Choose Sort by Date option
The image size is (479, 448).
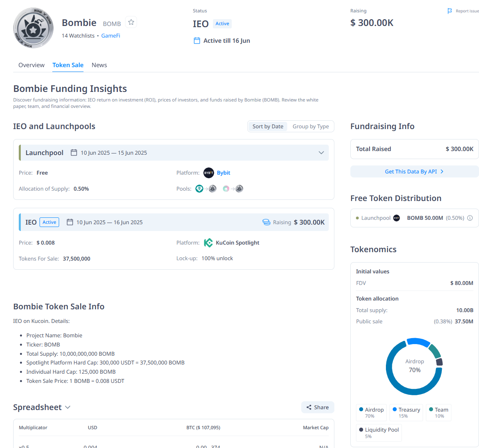pyautogui.click(x=268, y=127)
